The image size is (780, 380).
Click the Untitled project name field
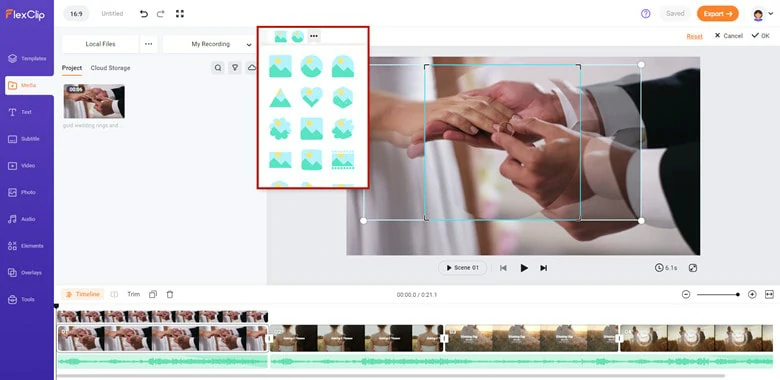coord(112,14)
